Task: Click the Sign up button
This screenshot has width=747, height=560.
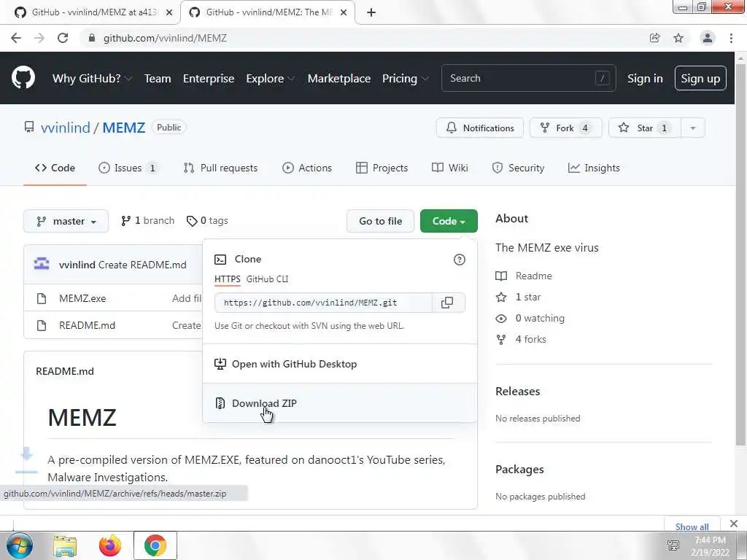Action: (700, 79)
